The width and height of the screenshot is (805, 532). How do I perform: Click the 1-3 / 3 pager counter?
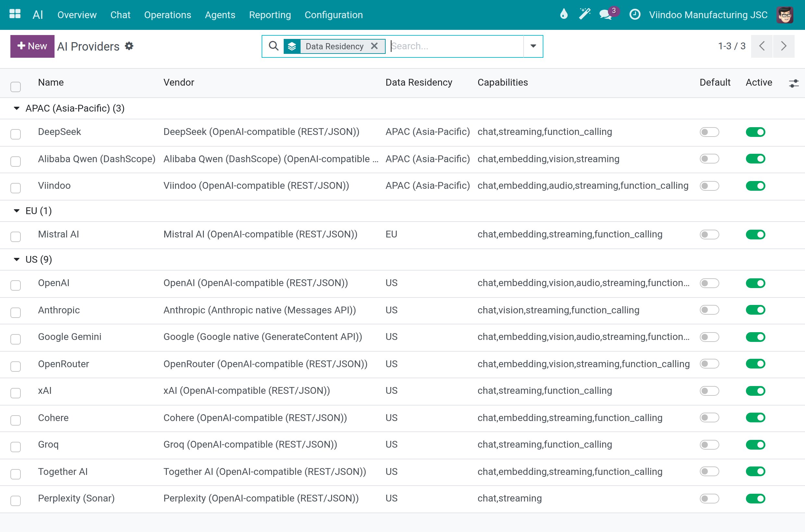coord(732,46)
